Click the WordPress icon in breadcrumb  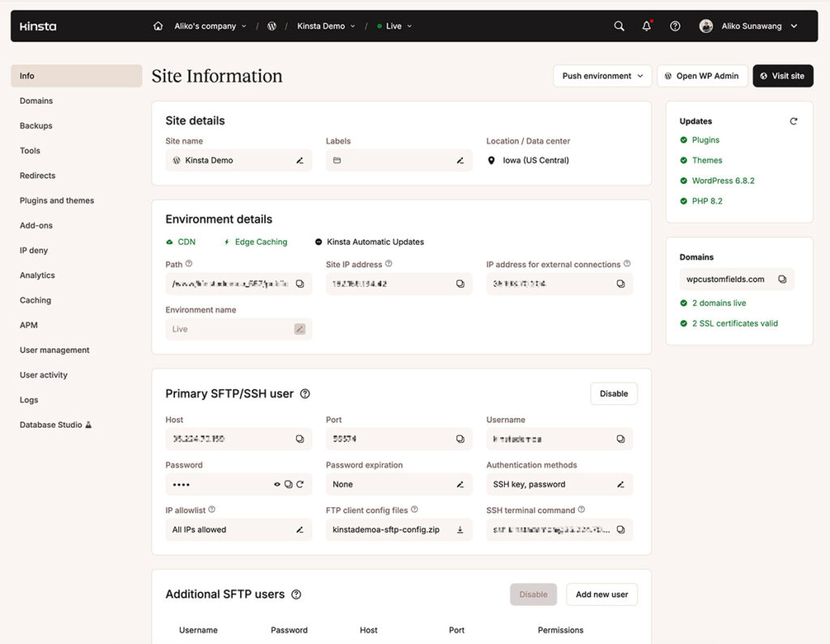(x=272, y=26)
